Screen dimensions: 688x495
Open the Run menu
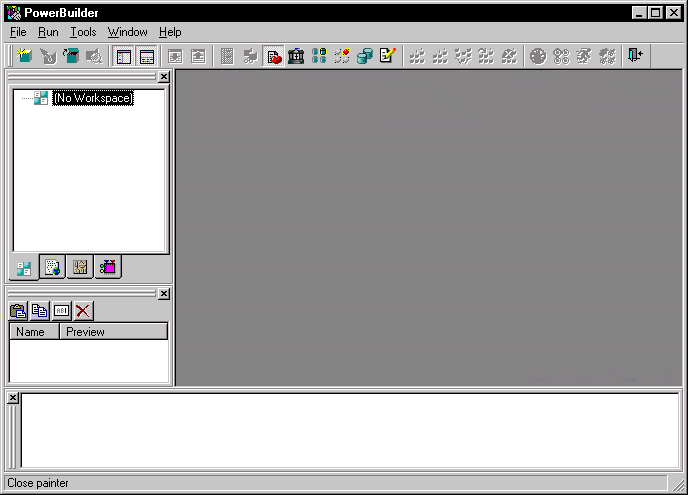[x=48, y=32]
